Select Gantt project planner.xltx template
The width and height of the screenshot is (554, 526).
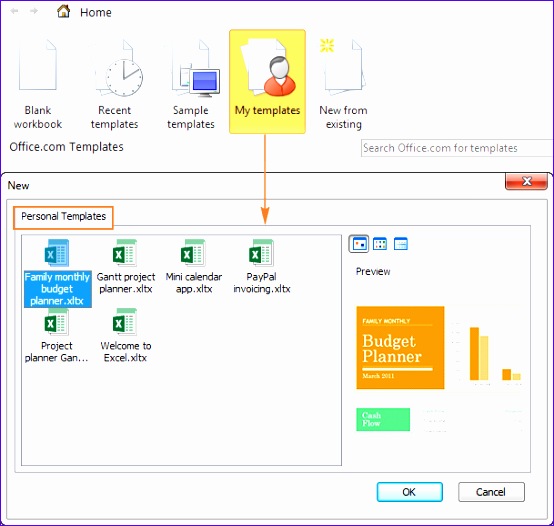[126, 267]
